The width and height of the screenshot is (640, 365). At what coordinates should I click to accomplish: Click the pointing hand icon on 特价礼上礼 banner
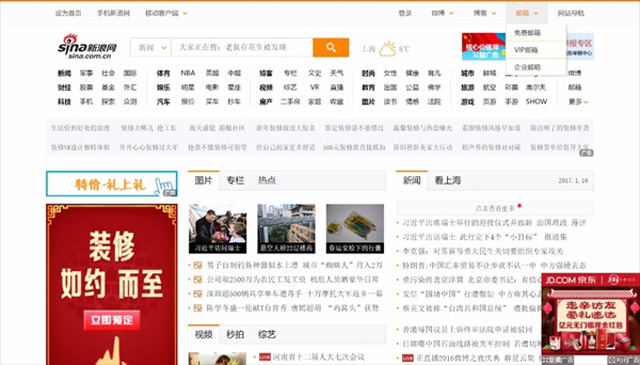[x=164, y=186]
